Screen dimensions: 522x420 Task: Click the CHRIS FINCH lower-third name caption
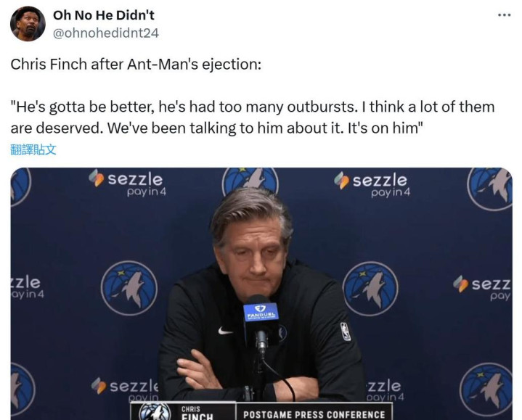click(x=197, y=413)
